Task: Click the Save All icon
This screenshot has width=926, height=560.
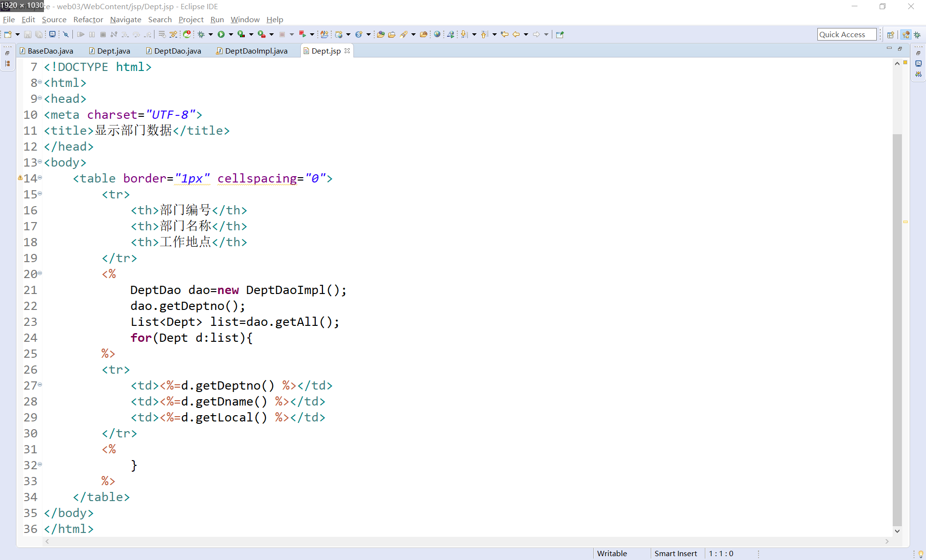Action: [x=39, y=34]
